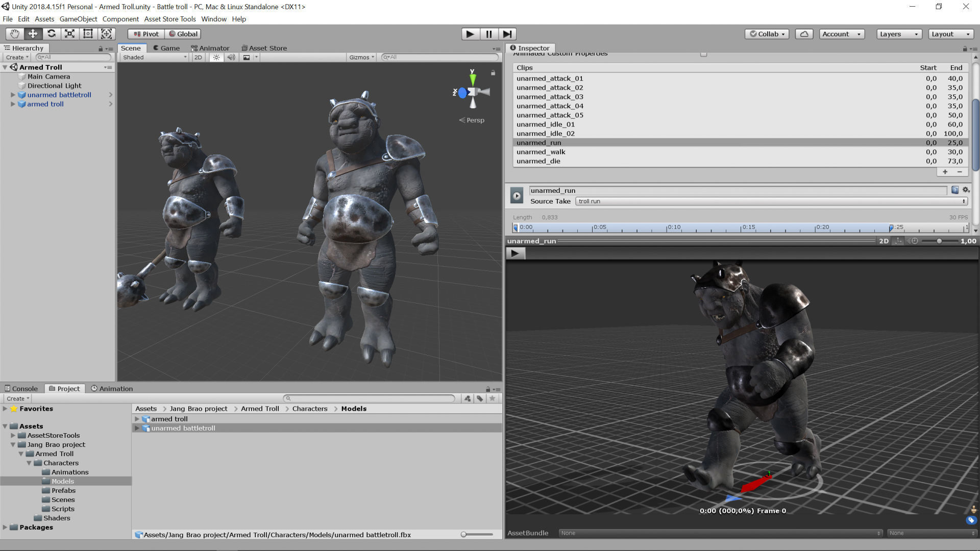
Task: Click the Step frame button
Action: (x=507, y=34)
